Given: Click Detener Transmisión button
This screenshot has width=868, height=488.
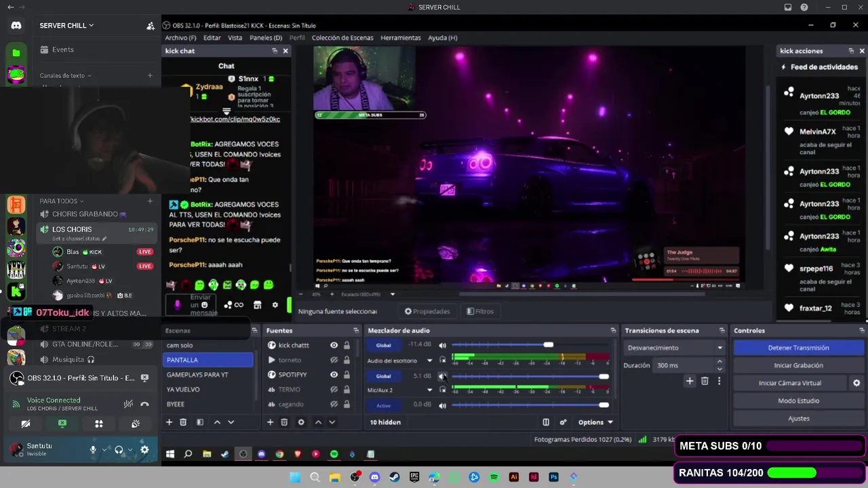Looking at the screenshot, I should [798, 348].
